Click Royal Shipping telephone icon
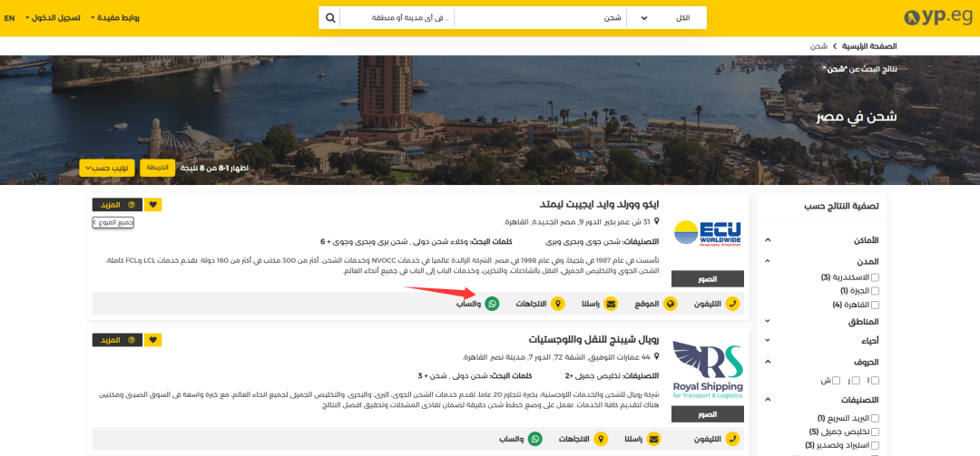 coord(732,439)
